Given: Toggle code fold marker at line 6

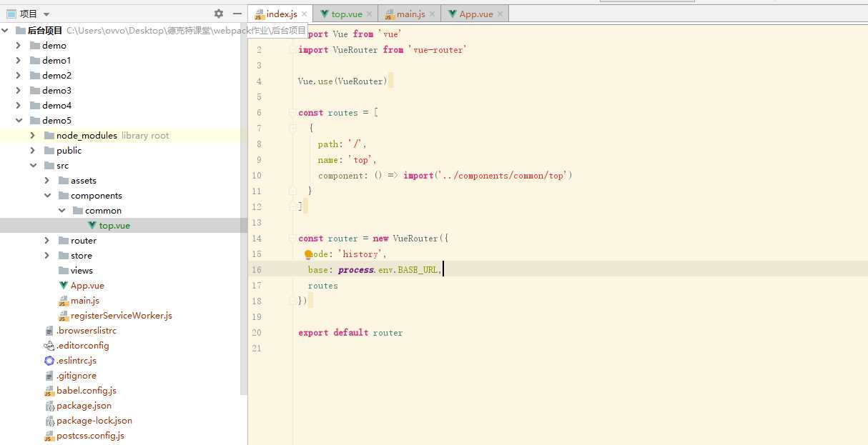Looking at the screenshot, I should (x=292, y=113).
